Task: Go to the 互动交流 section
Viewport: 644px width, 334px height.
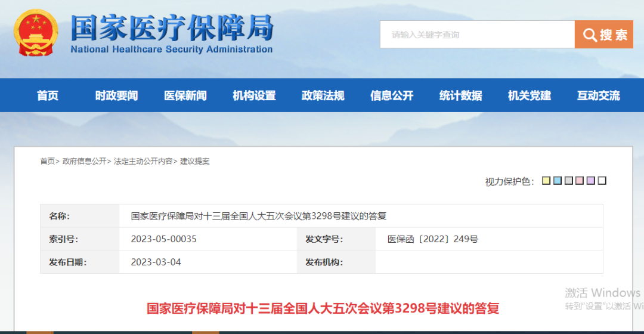Action: 598,95
